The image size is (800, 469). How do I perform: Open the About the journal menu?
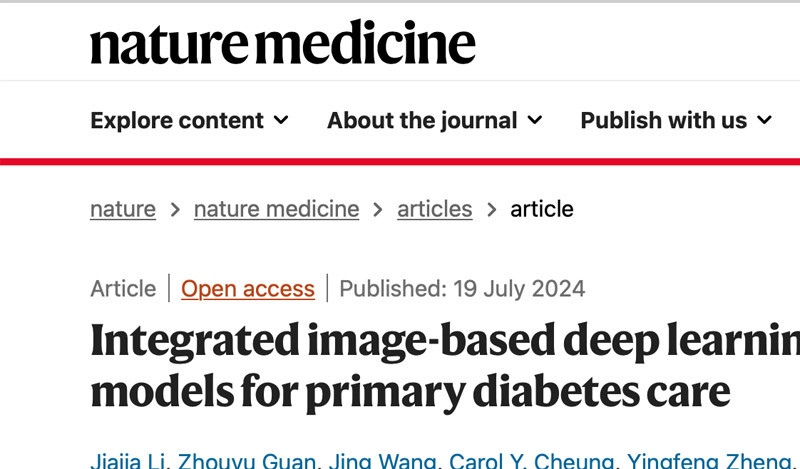(435, 120)
